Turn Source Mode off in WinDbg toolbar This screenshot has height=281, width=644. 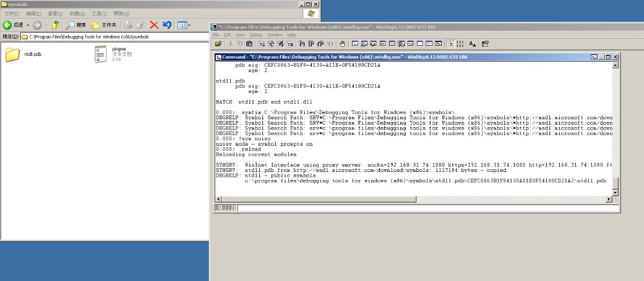459,44
